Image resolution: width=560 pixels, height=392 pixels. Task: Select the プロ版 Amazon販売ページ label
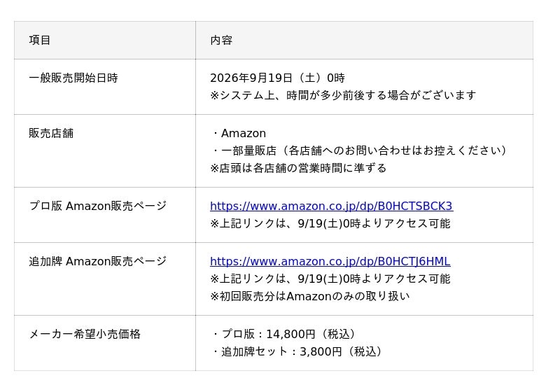tap(98, 206)
